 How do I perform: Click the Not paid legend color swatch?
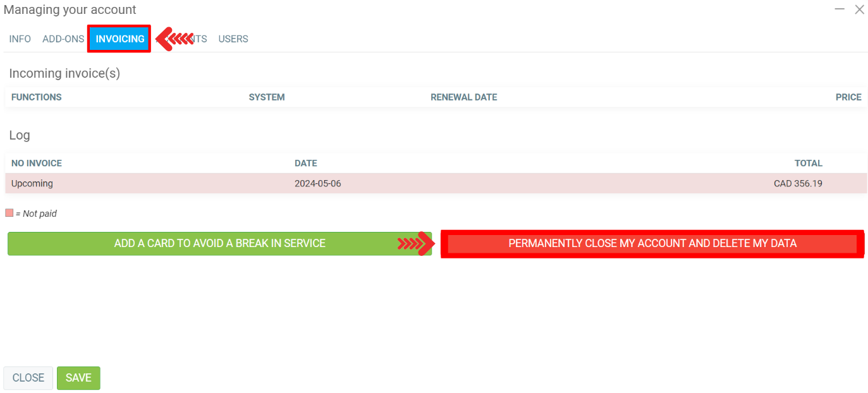pyautogui.click(x=9, y=214)
